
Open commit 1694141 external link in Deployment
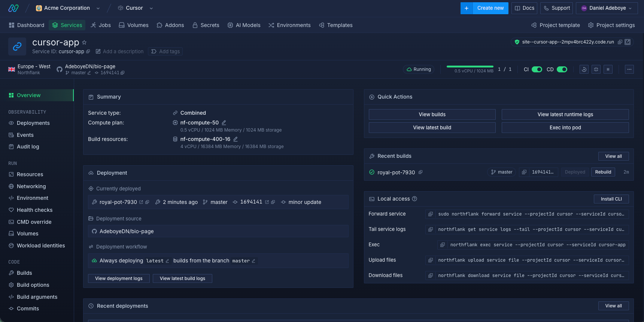tap(267, 202)
